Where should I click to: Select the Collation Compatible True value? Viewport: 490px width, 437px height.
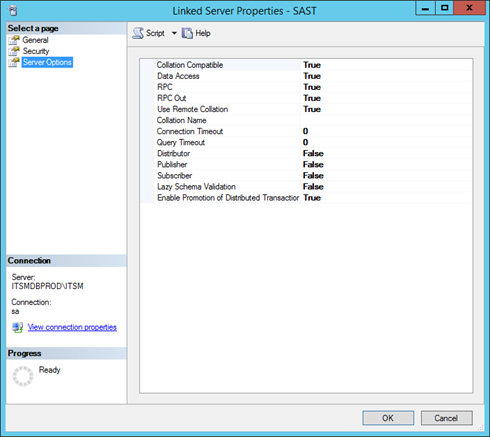coord(386,65)
